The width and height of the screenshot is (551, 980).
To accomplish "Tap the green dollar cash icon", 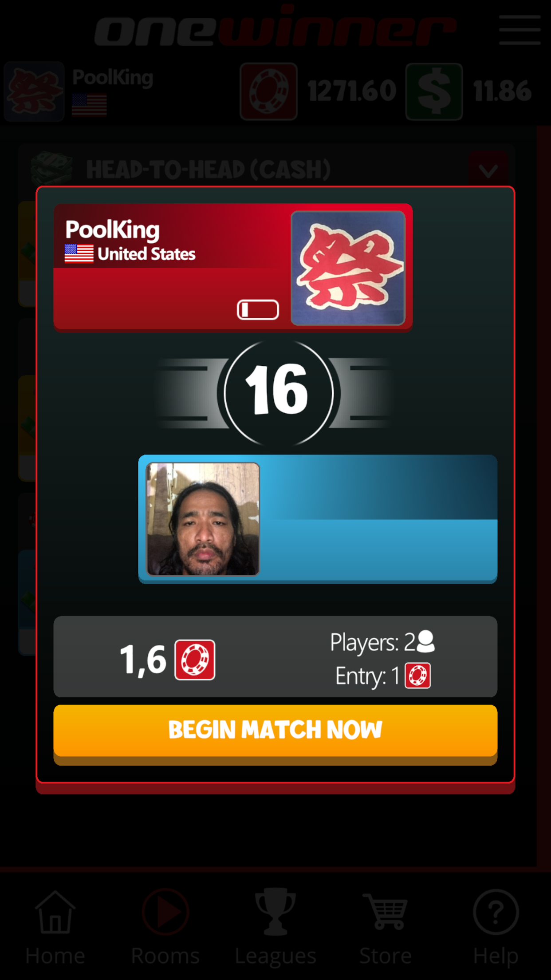I will pos(434,91).
